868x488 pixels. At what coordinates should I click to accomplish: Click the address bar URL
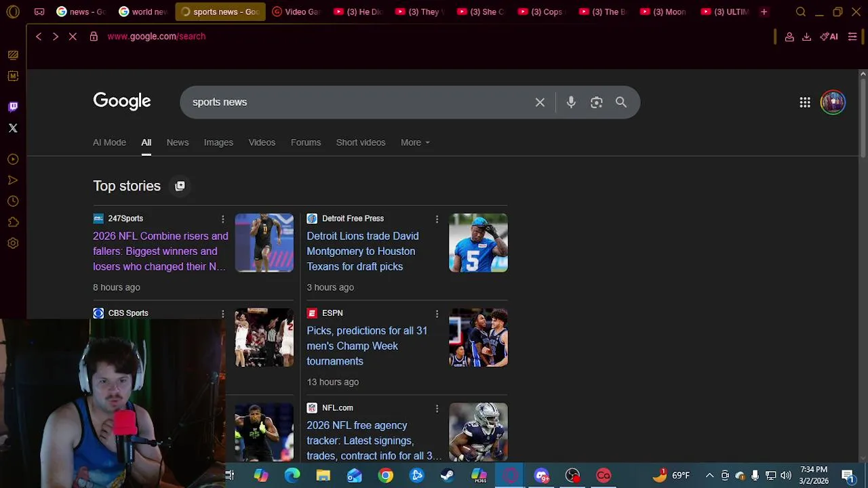coord(156,37)
